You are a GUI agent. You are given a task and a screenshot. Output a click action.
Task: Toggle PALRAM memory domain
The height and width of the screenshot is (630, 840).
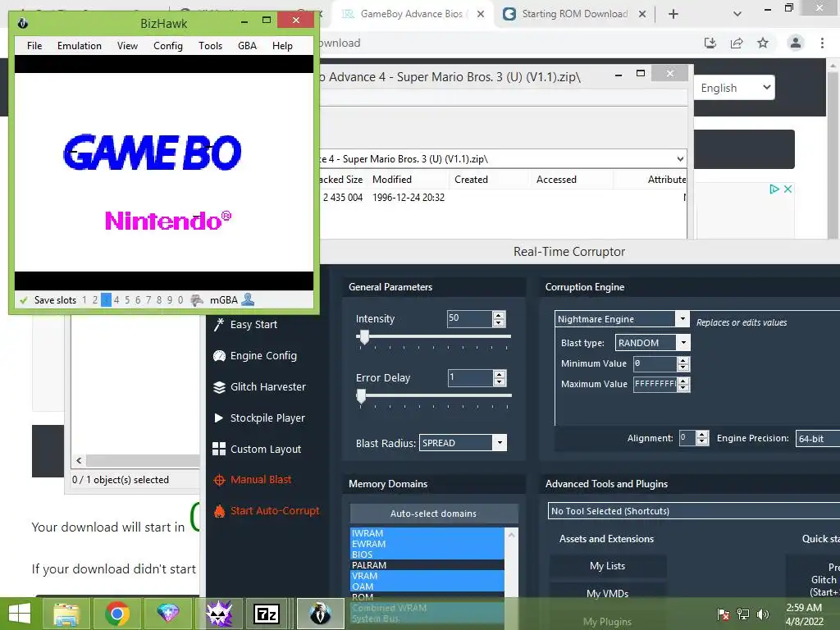427,565
